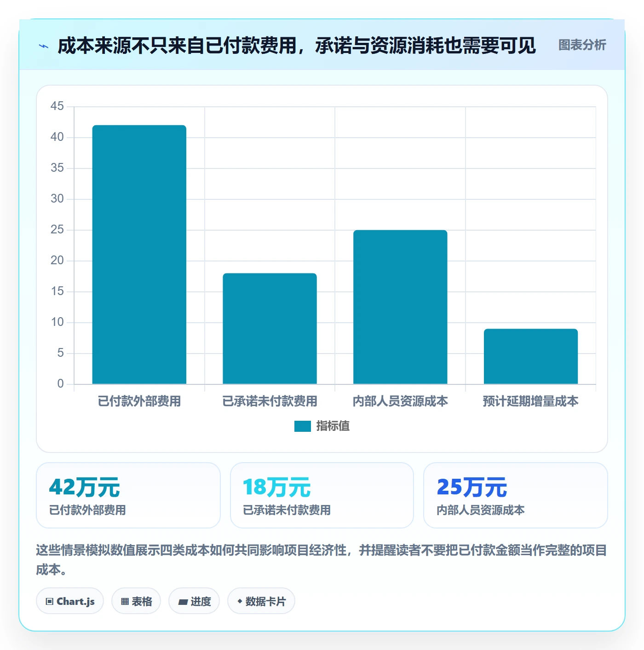Click the lightning bolt icon beside the title
The image size is (644, 650).
coord(44,46)
